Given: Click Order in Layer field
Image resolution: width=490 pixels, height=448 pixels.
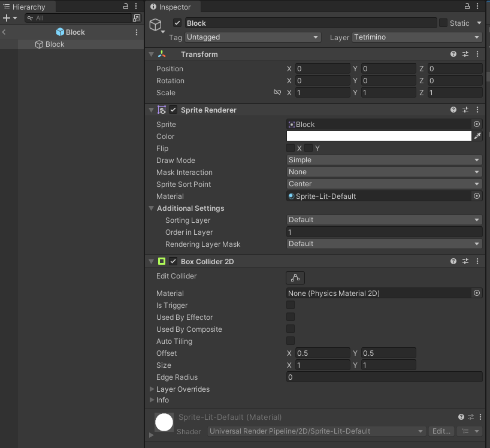Looking at the screenshot, I should point(384,232).
